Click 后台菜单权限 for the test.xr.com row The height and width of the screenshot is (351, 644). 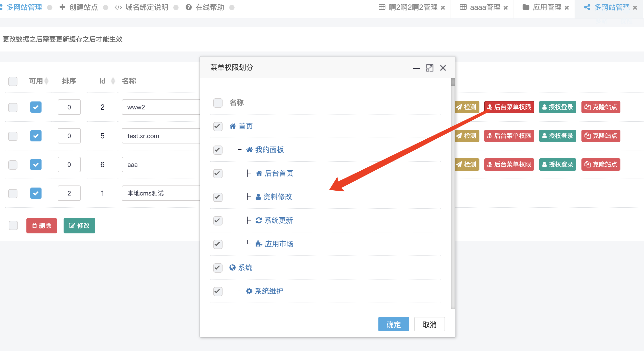(x=509, y=136)
